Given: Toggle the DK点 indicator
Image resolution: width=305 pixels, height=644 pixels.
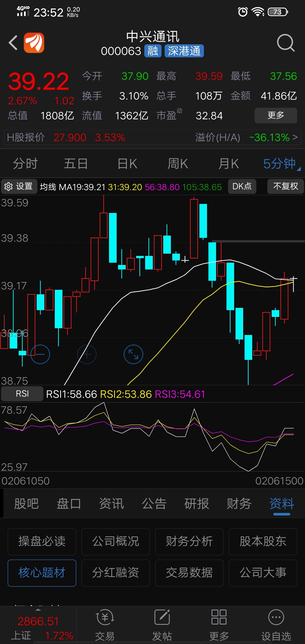Looking at the screenshot, I should [242, 186].
